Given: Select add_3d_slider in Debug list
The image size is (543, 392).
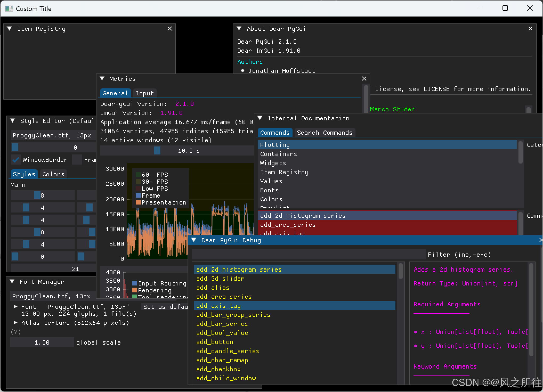Looking at the screenshot, I should pyautogui.click(x=295, y=279).
